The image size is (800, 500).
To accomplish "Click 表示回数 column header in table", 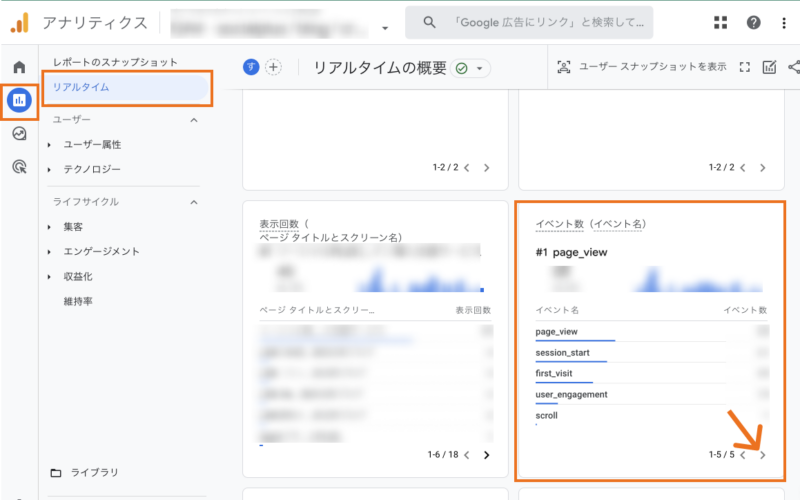I will coord(473,310).
